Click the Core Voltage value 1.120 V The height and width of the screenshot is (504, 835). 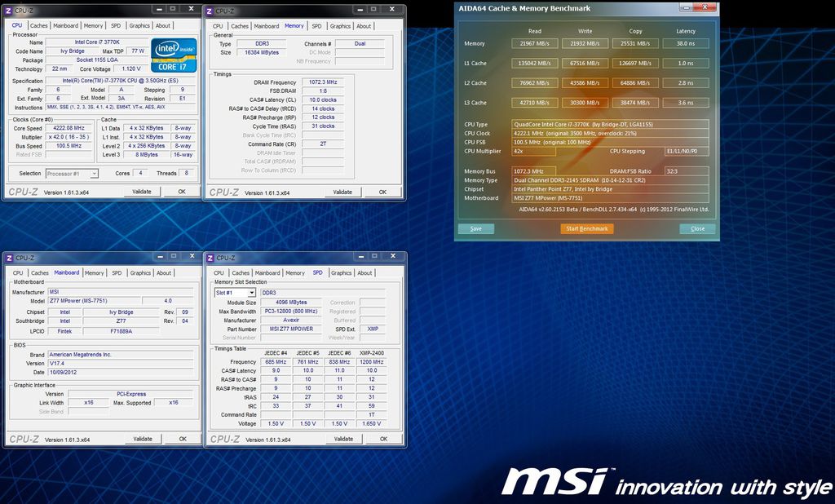(131, 69)
